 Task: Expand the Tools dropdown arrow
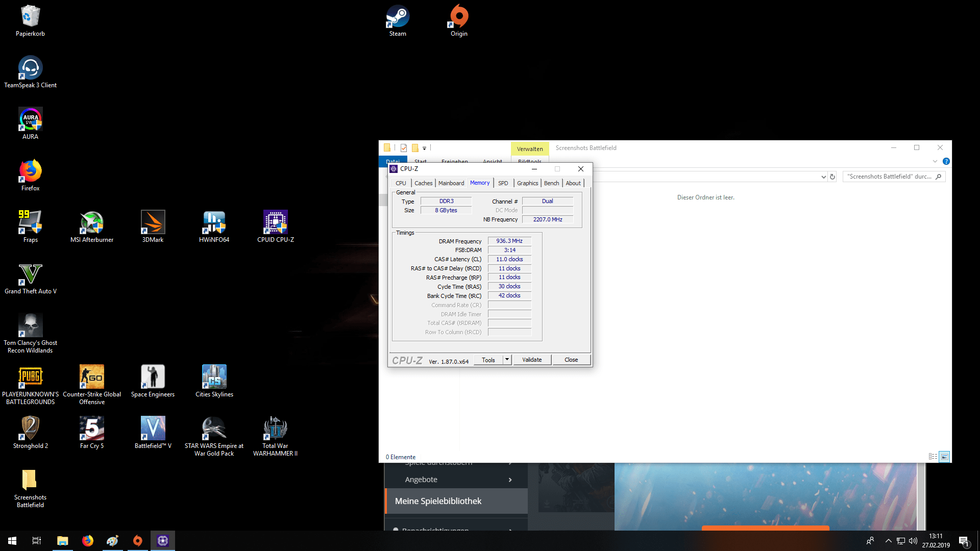pyautogui.click(x=507, y=360)
